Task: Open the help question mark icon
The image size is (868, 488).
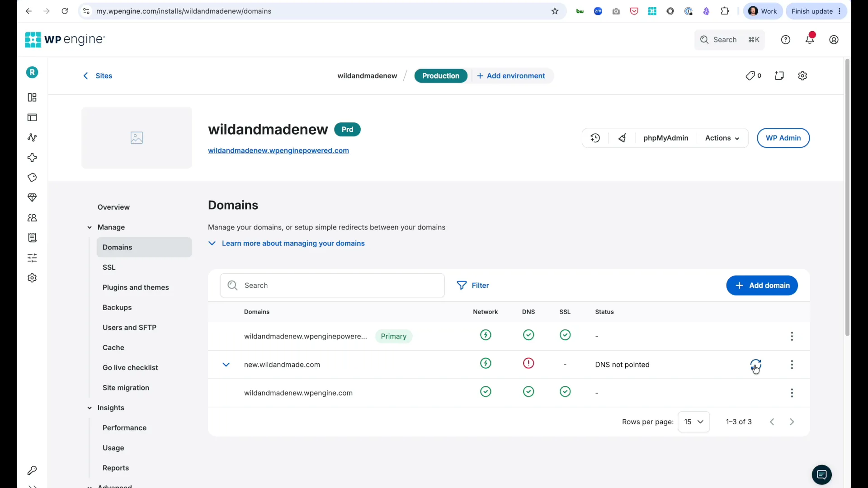Action: 786,40
